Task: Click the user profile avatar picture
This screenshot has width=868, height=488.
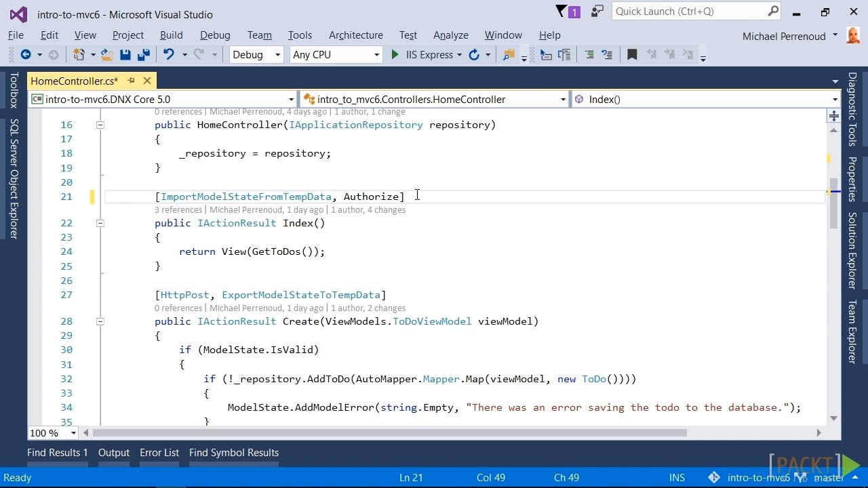Action: (x=853, y=35)
